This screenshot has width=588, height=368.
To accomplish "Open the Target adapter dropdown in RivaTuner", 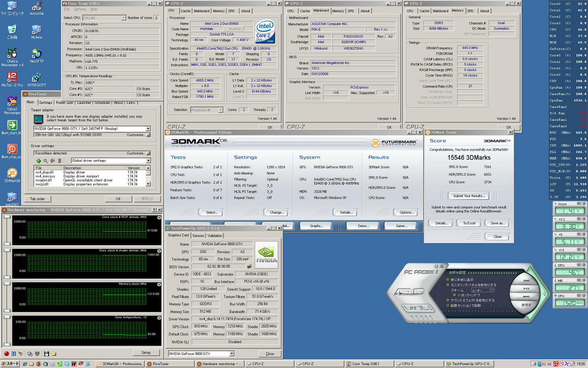I will (x=148, y=129).
